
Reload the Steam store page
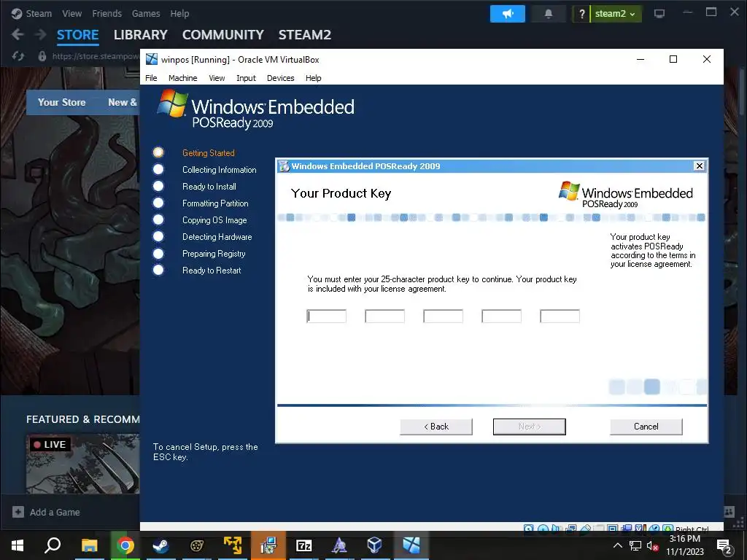(18, 56)
